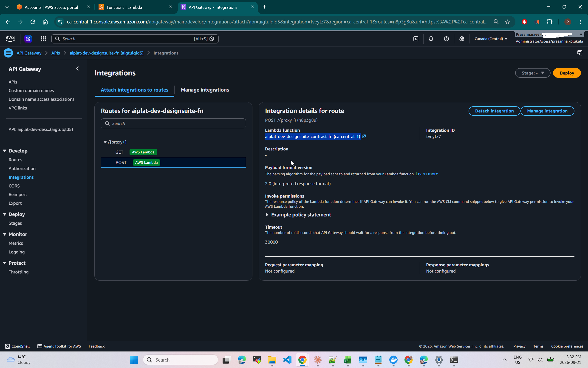The height and width of the screenshot is (368, 588).
Task: Open the Learn more link
Action: click(x=427, y=174)
